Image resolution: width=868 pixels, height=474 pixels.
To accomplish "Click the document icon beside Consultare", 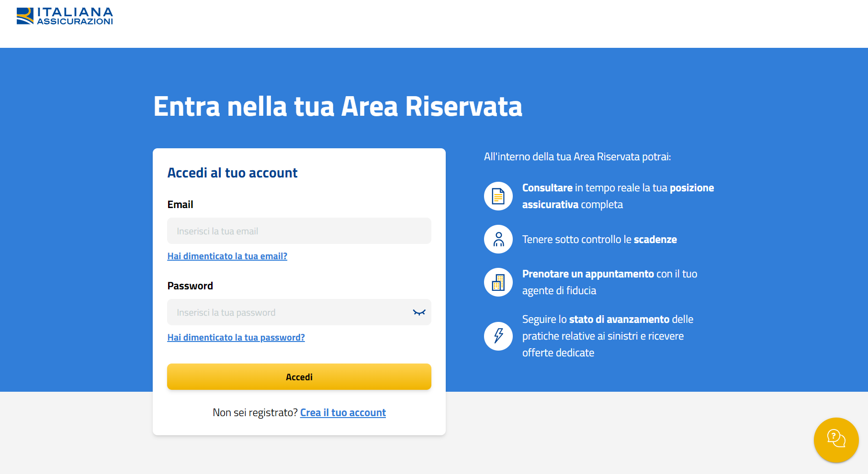I will pos(498,196).
